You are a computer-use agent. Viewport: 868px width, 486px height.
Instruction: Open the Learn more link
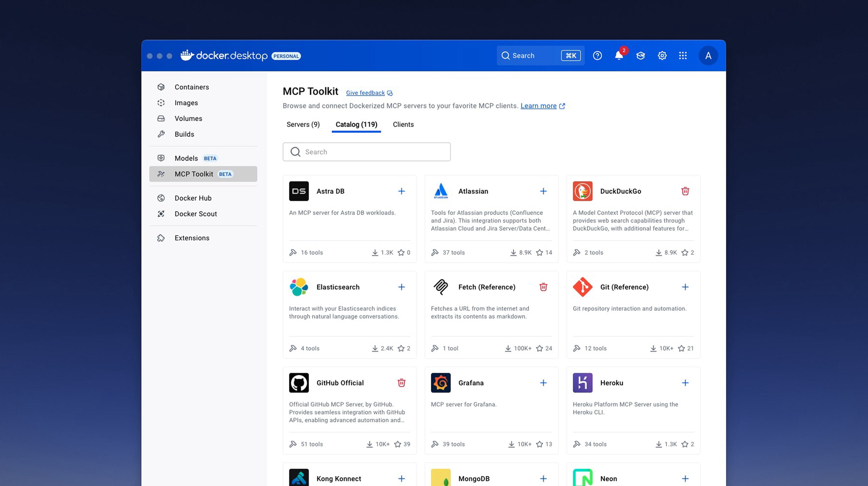(539, 106)
